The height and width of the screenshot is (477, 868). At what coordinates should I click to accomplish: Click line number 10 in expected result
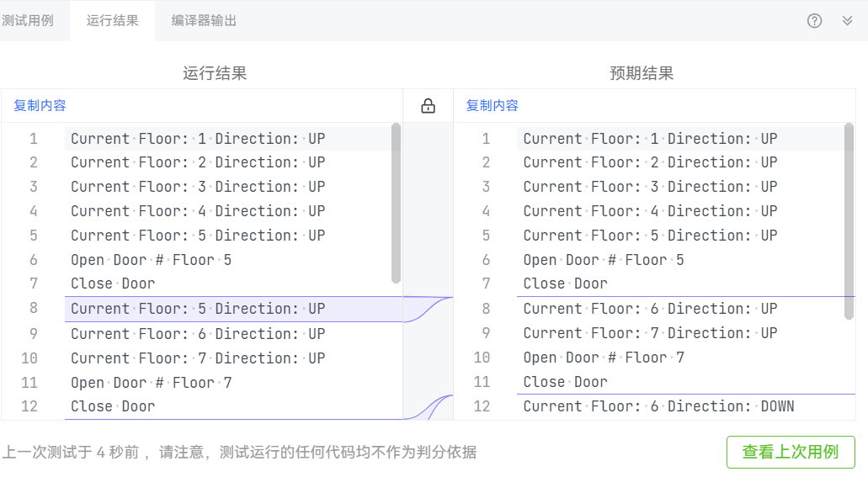482,358
